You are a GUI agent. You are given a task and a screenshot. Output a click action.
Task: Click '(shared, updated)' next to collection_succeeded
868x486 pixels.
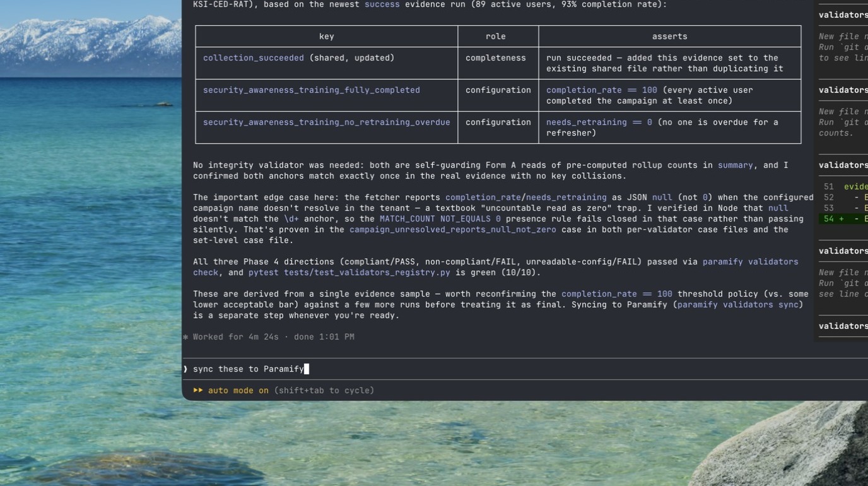pos(352,58)
